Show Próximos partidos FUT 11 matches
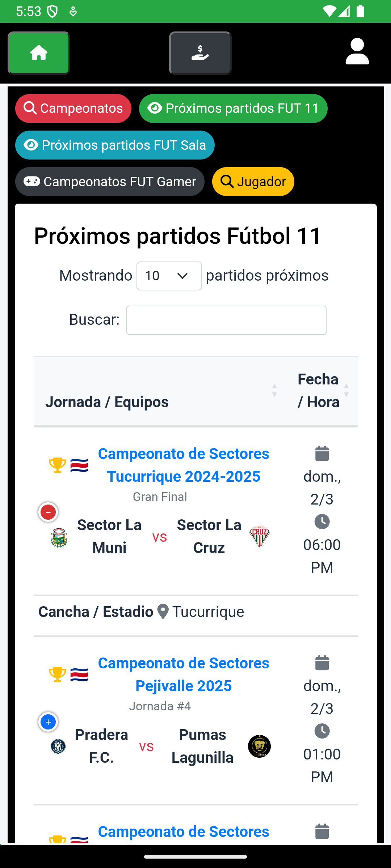391x868 pixels. click(x=233, y=109)
